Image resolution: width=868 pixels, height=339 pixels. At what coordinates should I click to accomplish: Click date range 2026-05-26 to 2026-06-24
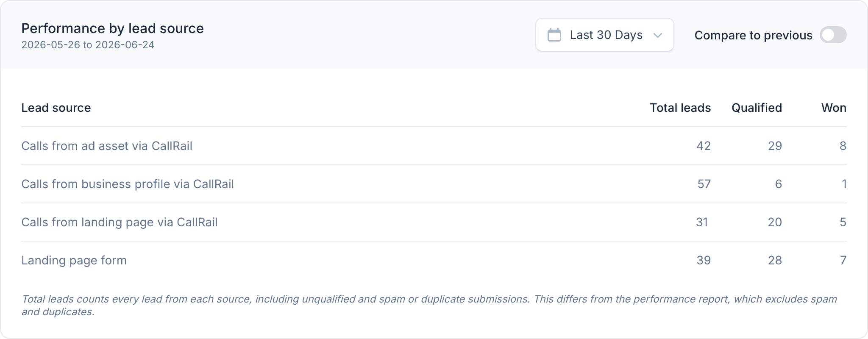(x=88, y=45)
